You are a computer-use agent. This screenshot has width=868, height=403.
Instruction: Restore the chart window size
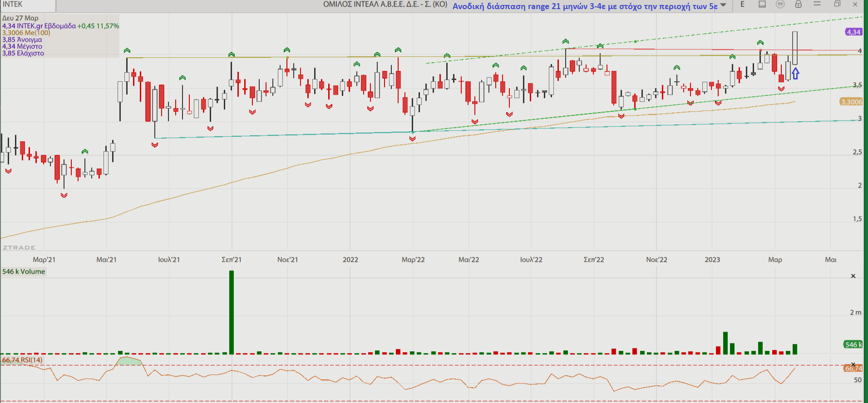[x=838, y=4]
